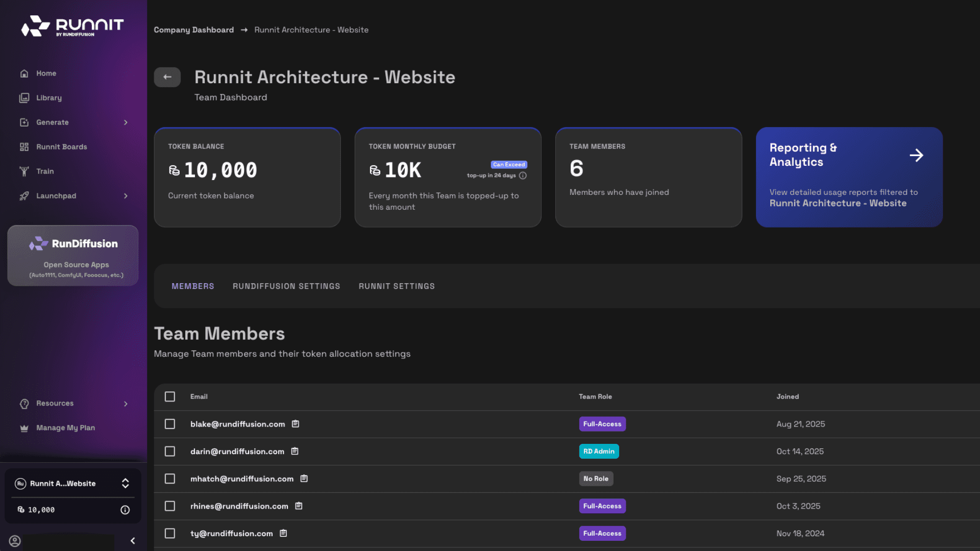
Task: Click Full-Access role badge for blake
Action: click(x=602, y=424)
